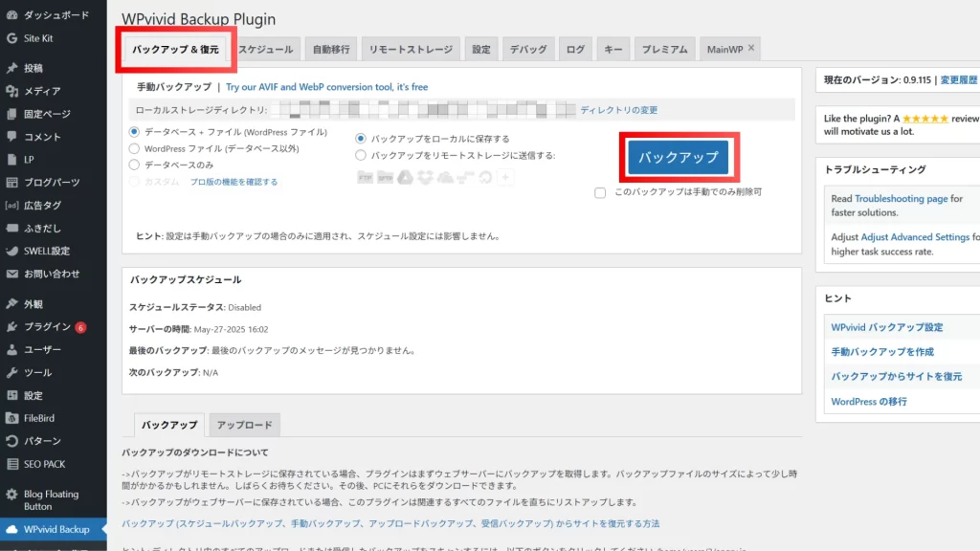Select WordPress ファイル (データベース以外) option

135,148
